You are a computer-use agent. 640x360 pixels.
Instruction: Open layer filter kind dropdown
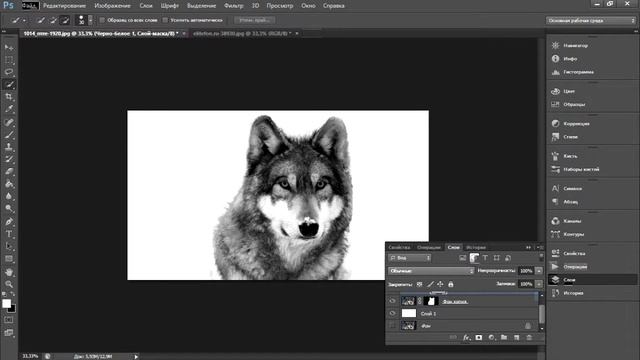pos(410,258)
